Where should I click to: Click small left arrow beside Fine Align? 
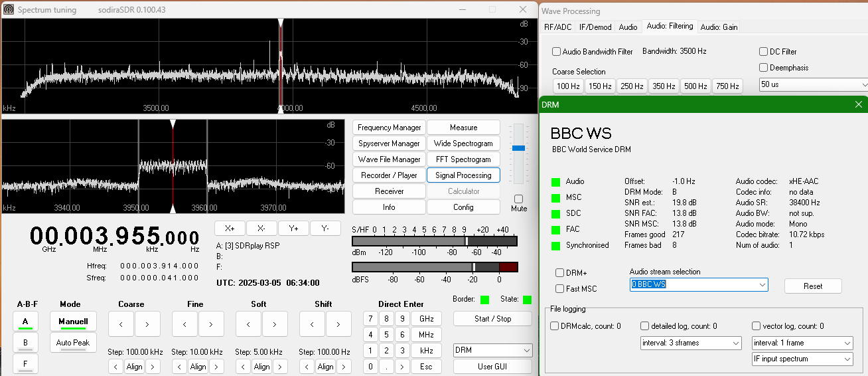179,367
